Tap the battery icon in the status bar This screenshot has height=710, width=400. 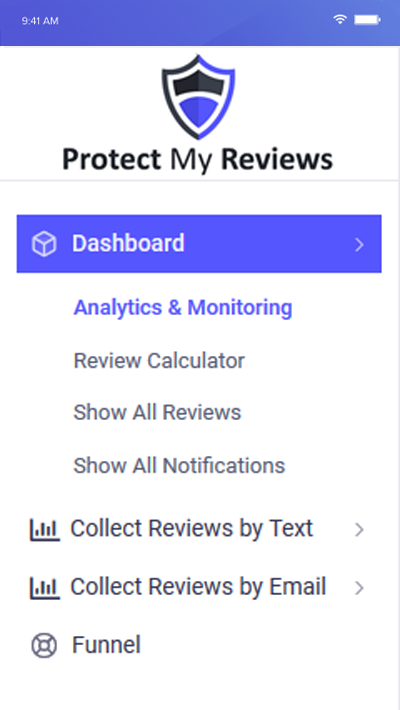tap(367, 19)
